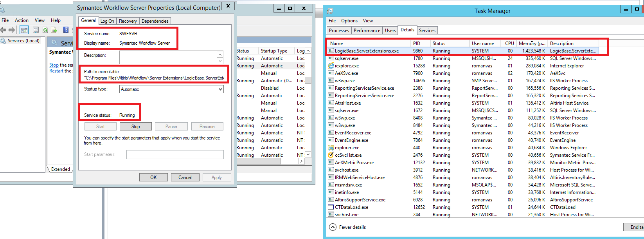Open the Performance tab in Task Manager

point(367,31)
